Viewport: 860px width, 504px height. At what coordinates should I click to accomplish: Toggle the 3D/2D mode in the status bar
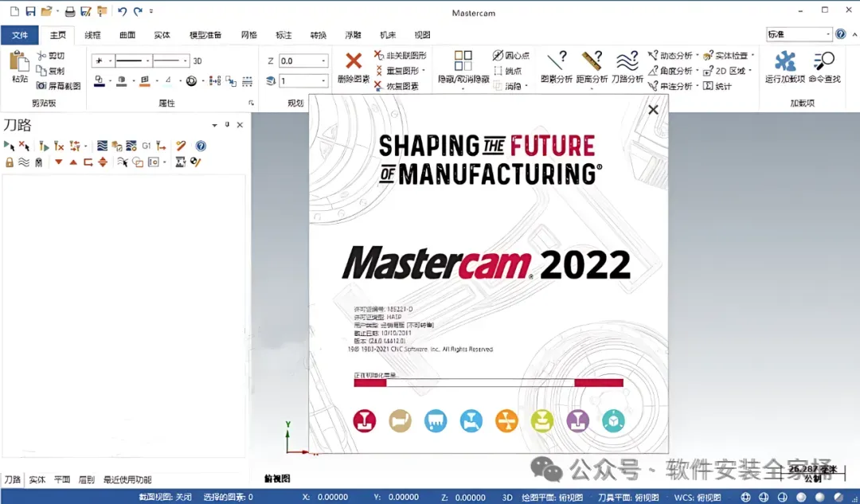(507, 498)
